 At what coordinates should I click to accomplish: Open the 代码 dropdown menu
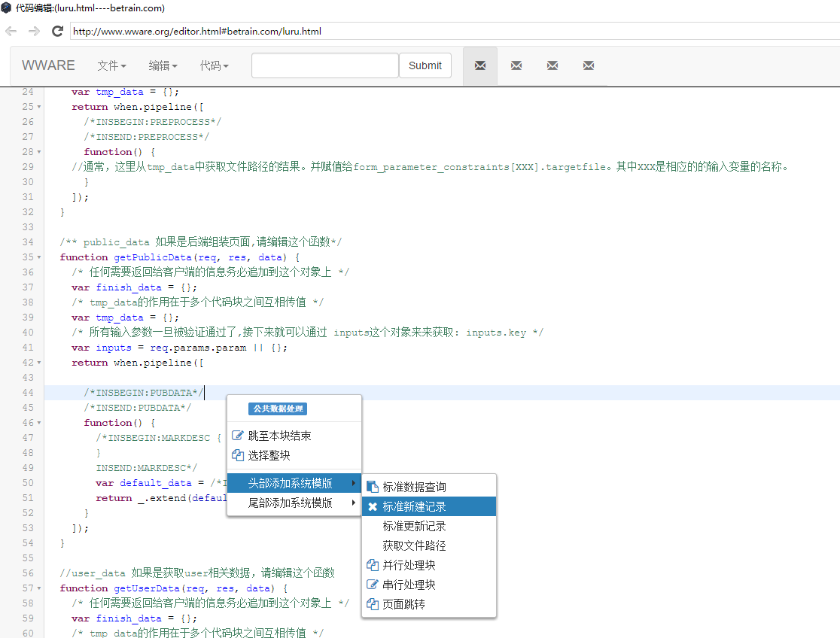click(x=215, y=65)
